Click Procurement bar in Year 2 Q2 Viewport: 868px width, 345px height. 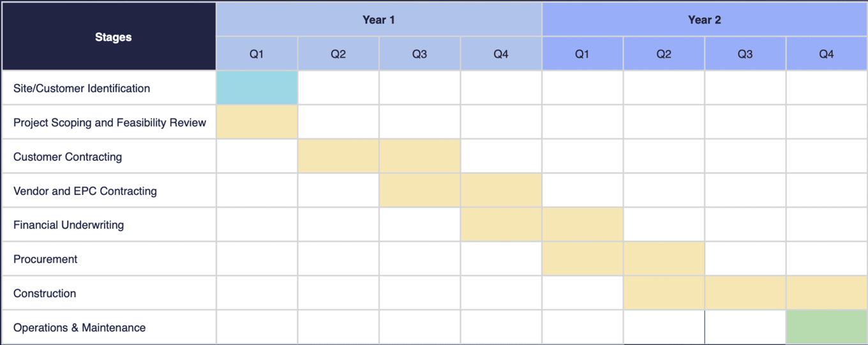tap(664, 259)
